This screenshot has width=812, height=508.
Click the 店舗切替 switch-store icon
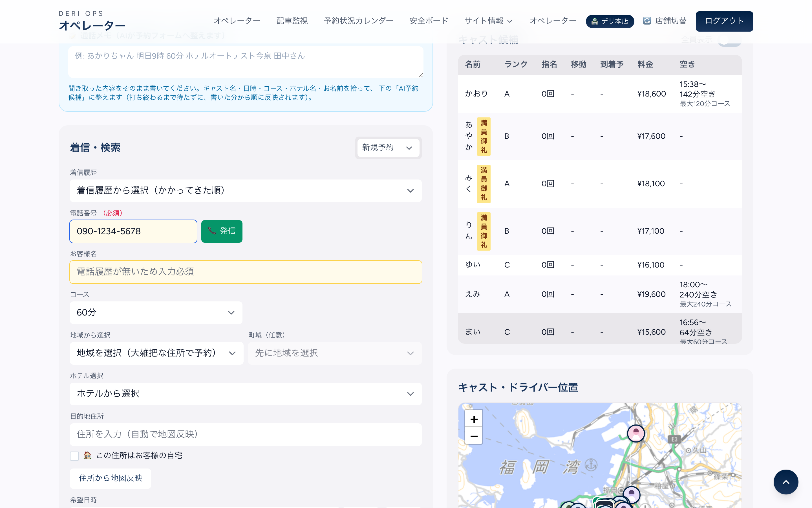click(x=647, y=21)
